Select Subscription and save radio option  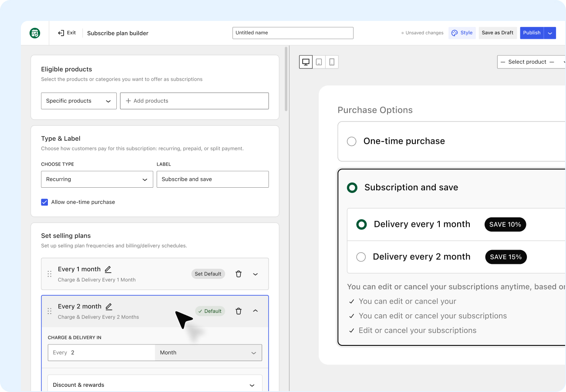point(352,188)
